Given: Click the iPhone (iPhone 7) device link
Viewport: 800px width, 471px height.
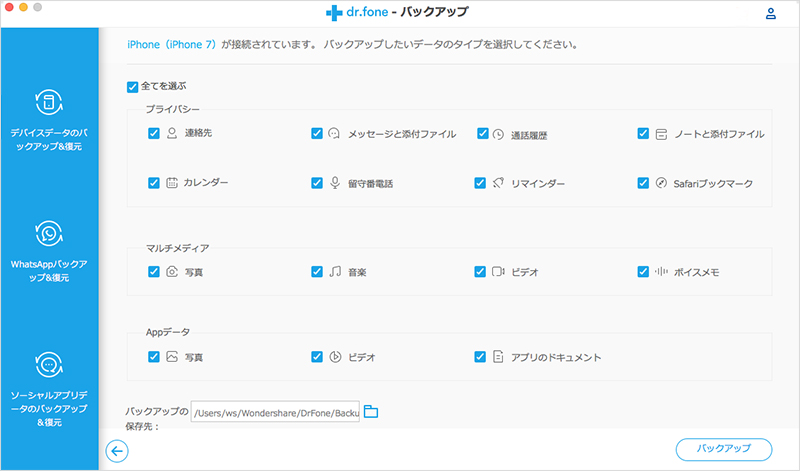Looking at the screenshot, I should 172,45.
